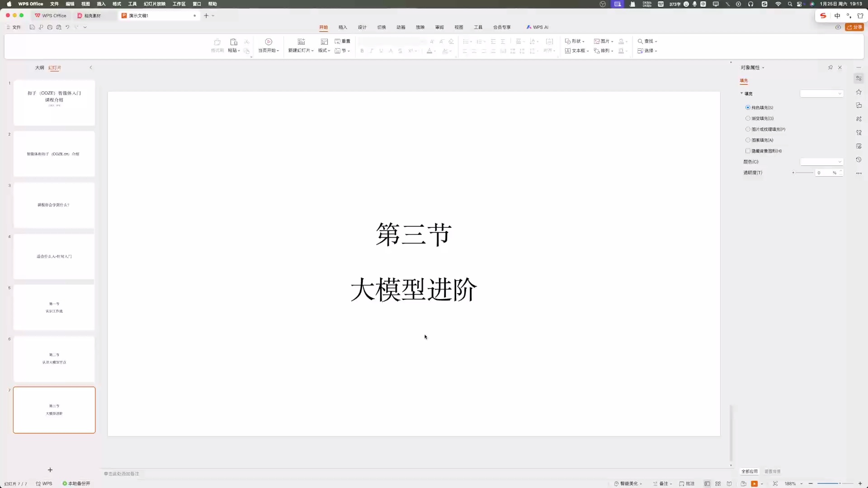Image resolution: width=868 pixels, height=488 pixels.
Task: Select slide 5 thumbnail in slide panel
Action: point(54,307)
